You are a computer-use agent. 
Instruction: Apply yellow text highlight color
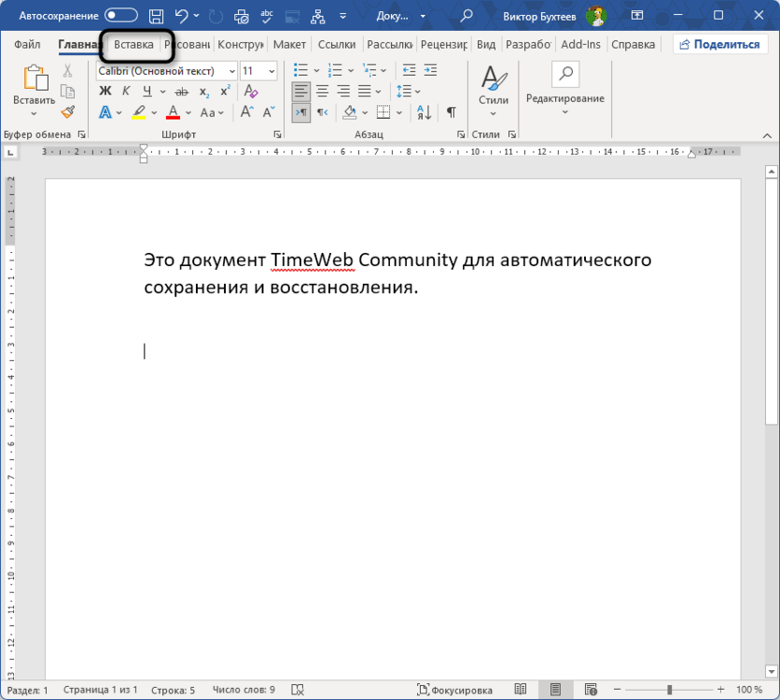click(x=139, y=112)
